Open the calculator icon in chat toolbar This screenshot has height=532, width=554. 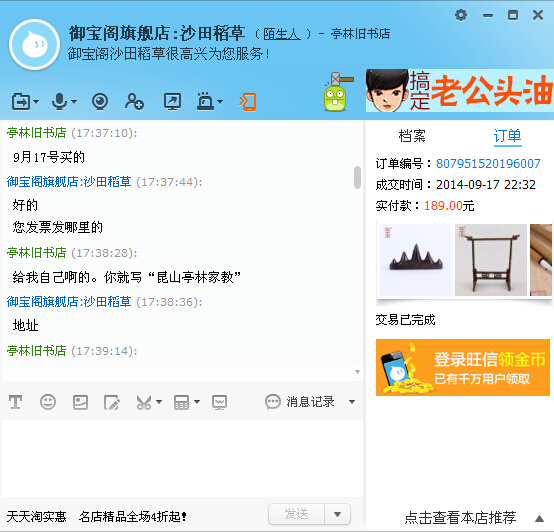click(181, 402)
